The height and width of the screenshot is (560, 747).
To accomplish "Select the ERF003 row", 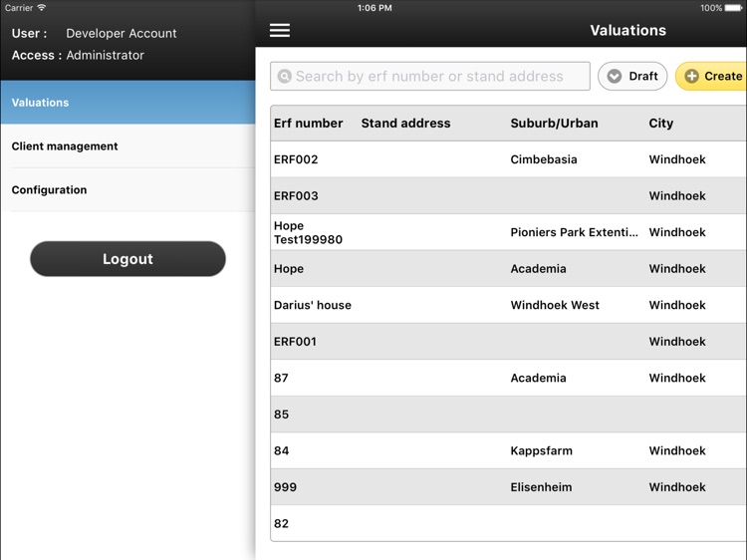I will coord(508,196).
